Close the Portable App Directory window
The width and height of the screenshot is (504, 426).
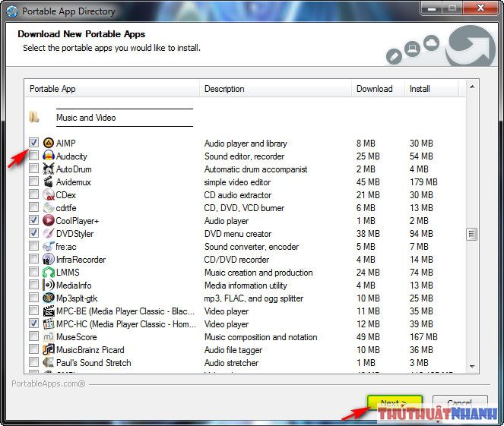tap(480, 8)
